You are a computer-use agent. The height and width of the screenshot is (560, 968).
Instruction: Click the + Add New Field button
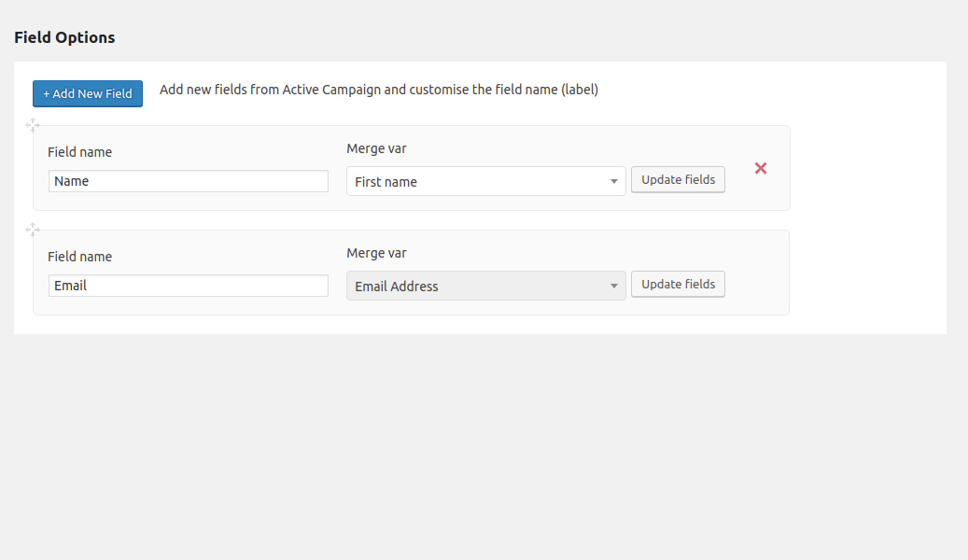pyautogui.click(x=88, y=93)
